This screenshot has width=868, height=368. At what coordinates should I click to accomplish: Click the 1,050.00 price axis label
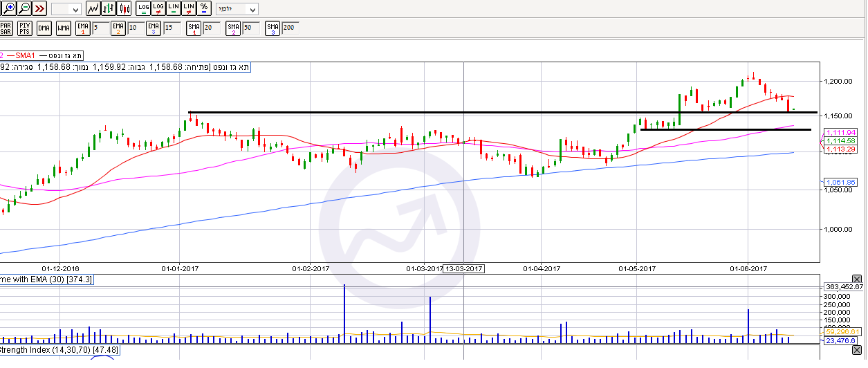tap(837, 190)
